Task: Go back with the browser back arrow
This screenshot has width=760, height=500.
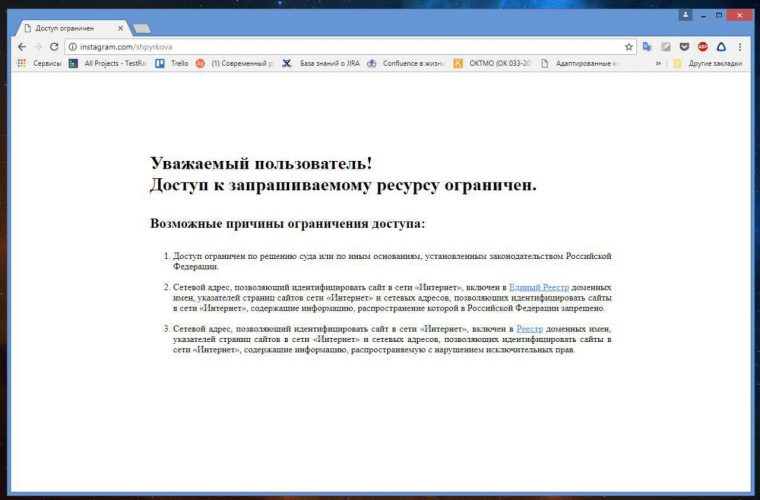Action: coord(22,47)
